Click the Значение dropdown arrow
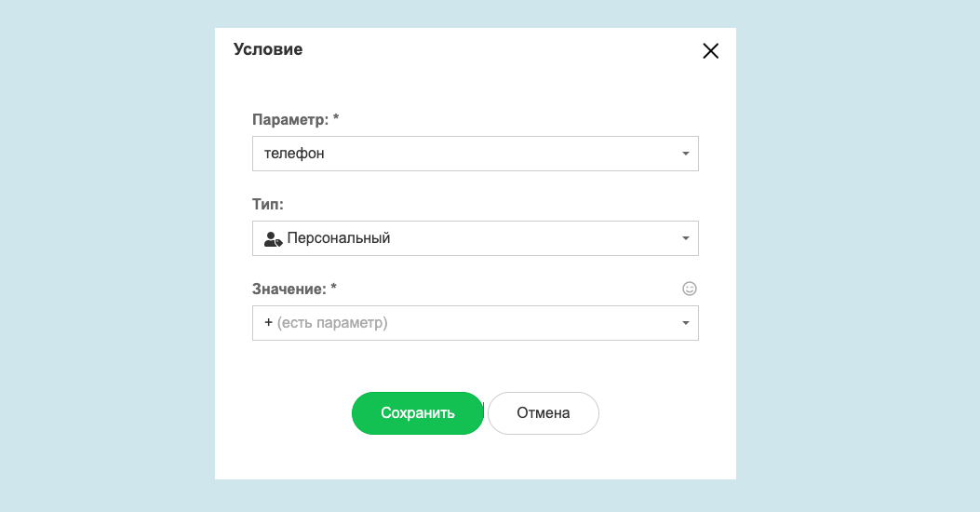The width and height of the screenshot is (980, 512). tap(686, 323)
